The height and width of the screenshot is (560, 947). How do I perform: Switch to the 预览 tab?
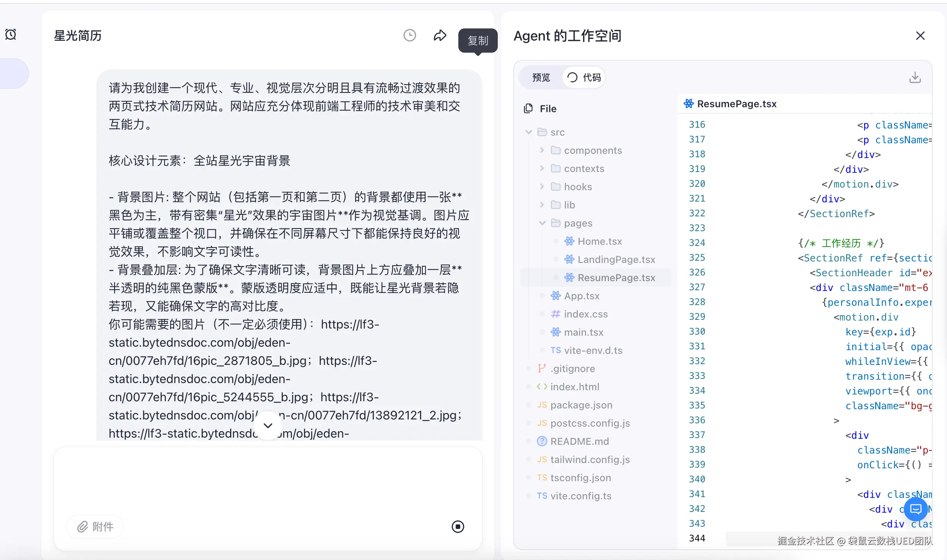[541, 78]
